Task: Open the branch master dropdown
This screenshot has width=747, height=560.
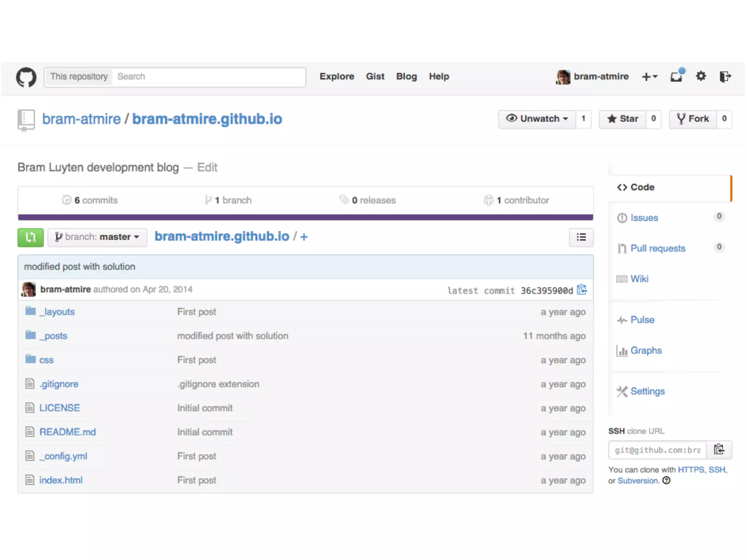Action: (x=97, y=237)
